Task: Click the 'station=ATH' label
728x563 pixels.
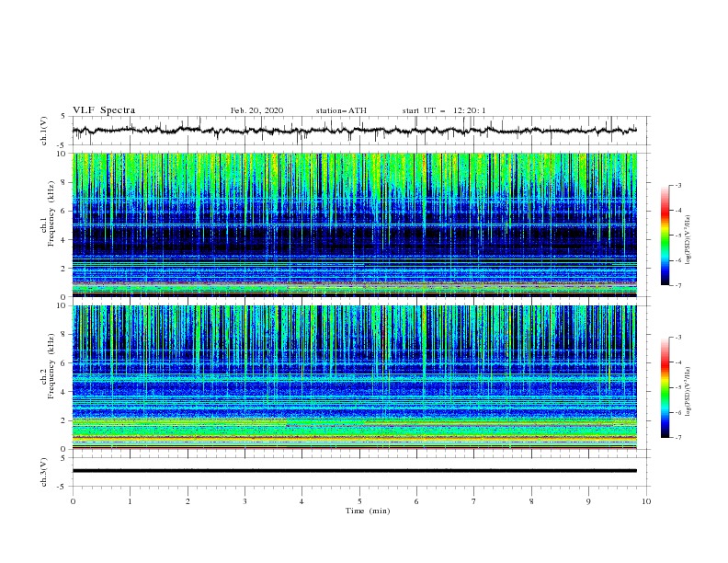Action: click(x=341, y=110)
